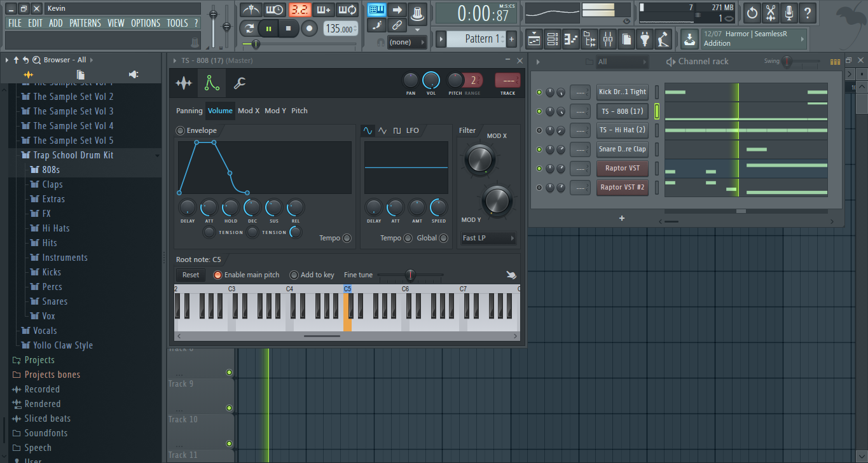
Task: Mute the TS - 808 (17) channel
Action: [x=539, y=111]
